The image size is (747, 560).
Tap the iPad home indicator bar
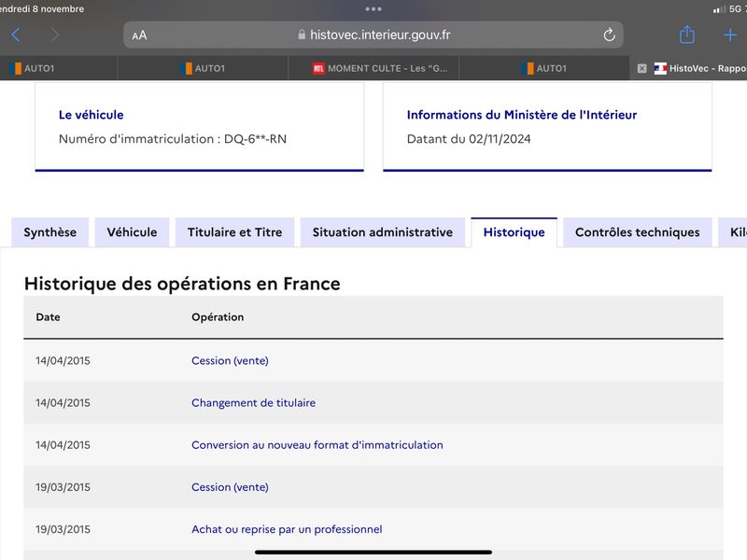click(x=373, y=553)
